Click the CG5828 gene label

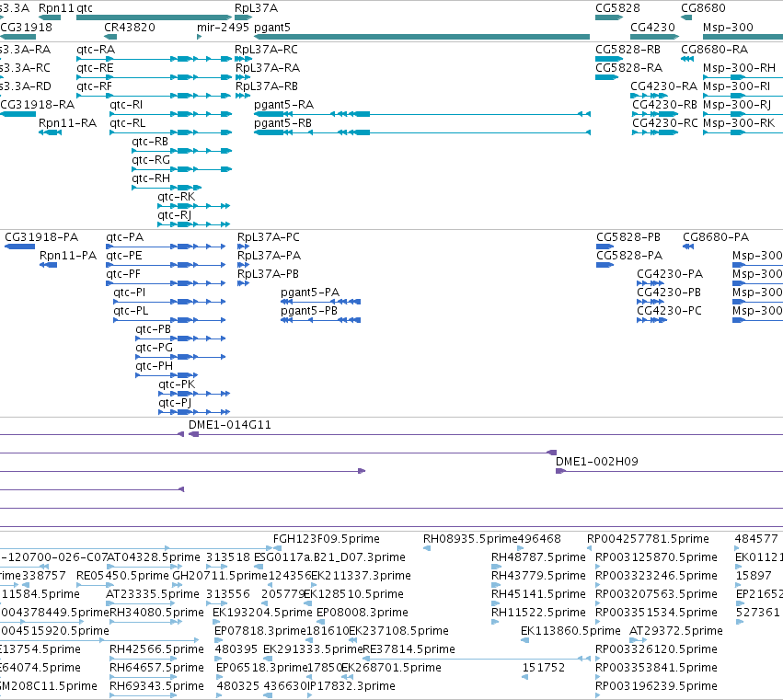coord(617,8)
